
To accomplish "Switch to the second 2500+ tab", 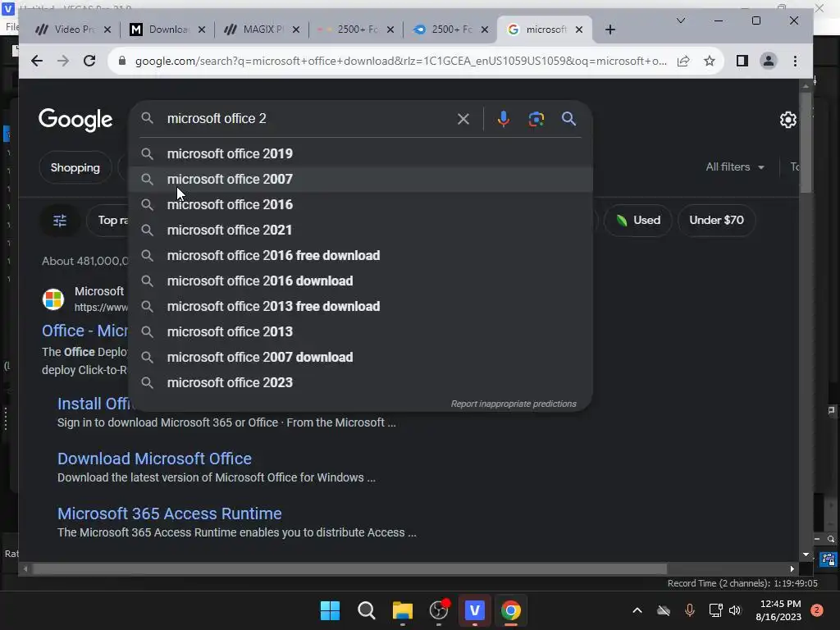I will click(450, 30).
